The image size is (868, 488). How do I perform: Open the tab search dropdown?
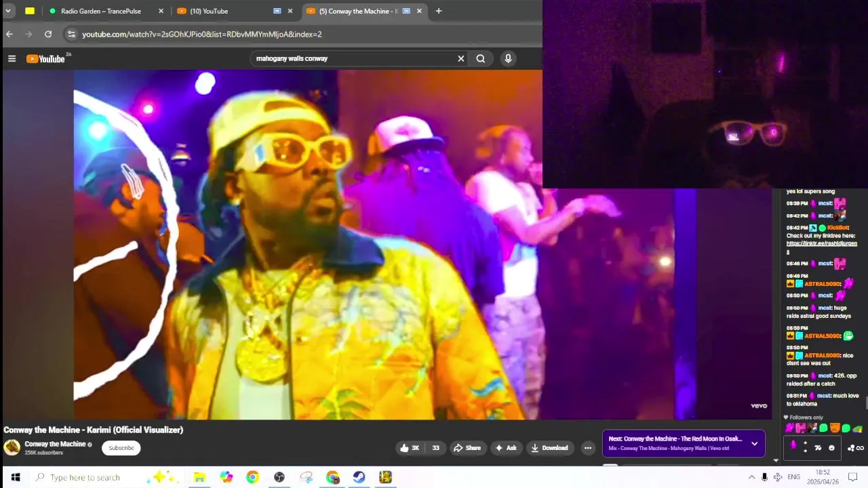8,11
